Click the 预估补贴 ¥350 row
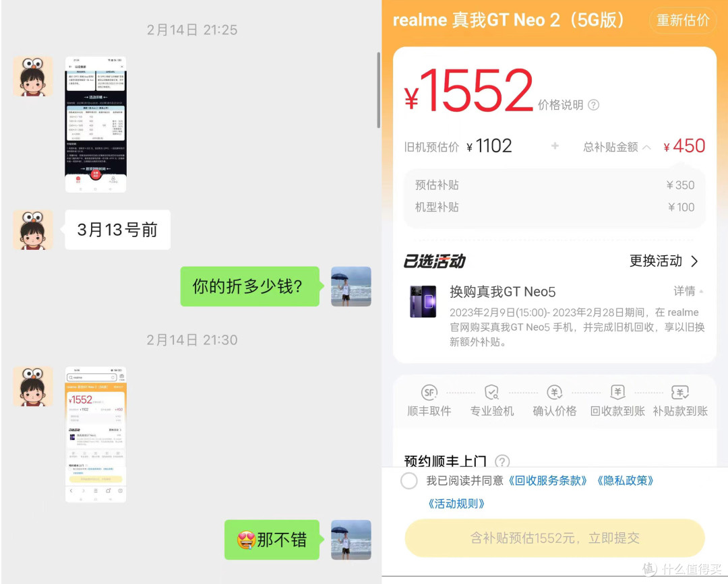This screenshot has width=728, height=584. (x=555, y=185)
